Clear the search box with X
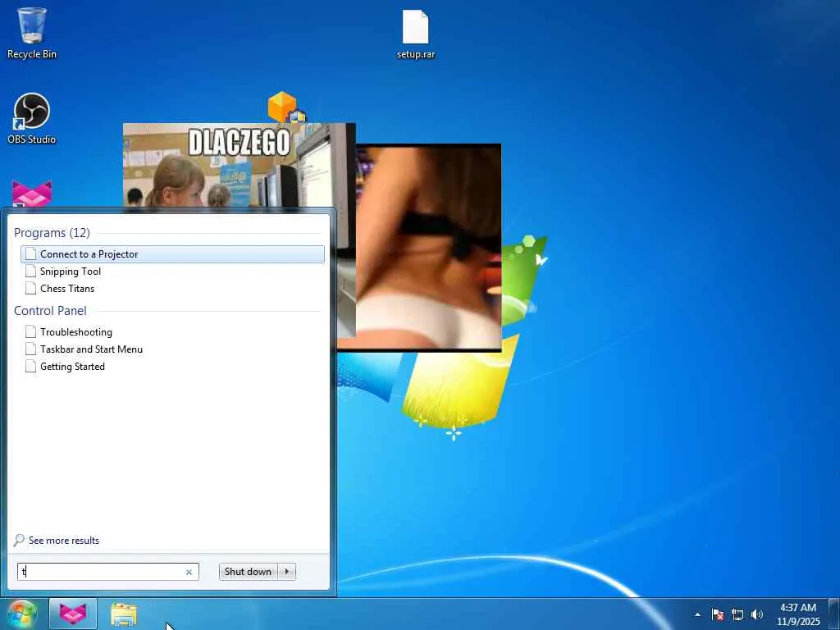This screenshot has width=840, height=630. tap(189, 572)
